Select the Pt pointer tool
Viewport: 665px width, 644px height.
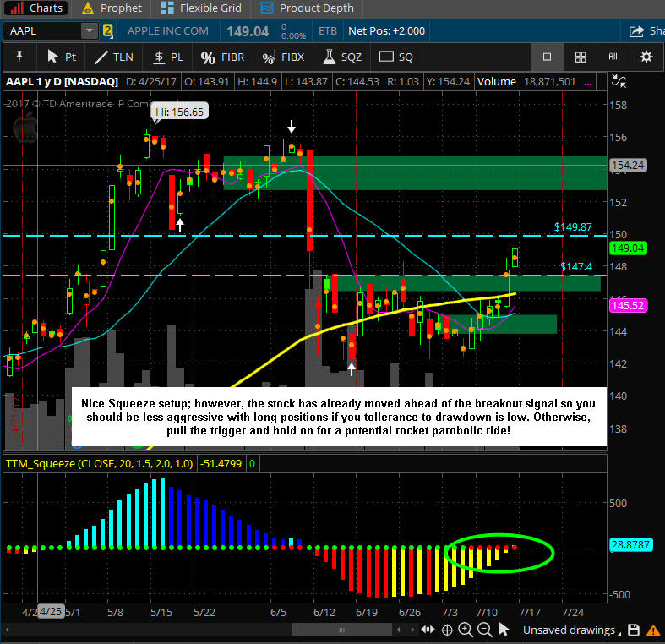(x=61, y=57)
